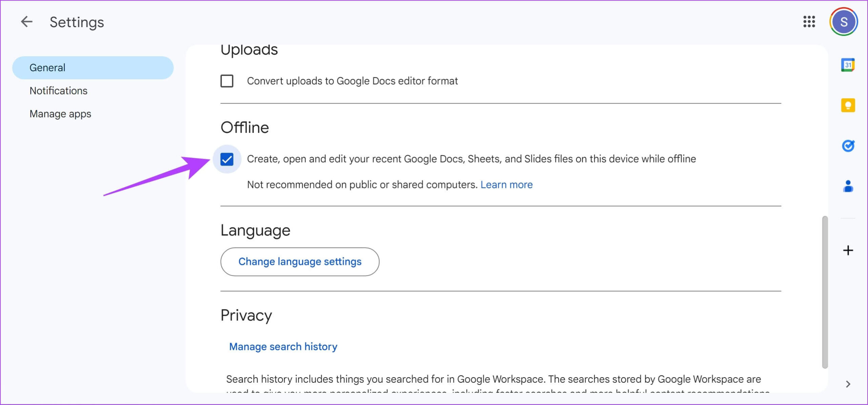The width and height of the screenshot is (868, 405).
Task: Enable Convert uploads to Google Docs format
Action: (x=227, y=81)
